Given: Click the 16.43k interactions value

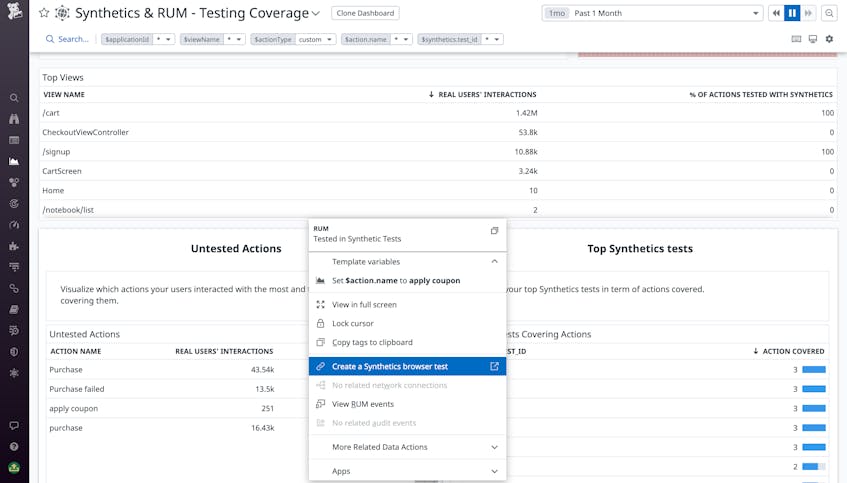Looking at the screenshot, I should point(263,428).
